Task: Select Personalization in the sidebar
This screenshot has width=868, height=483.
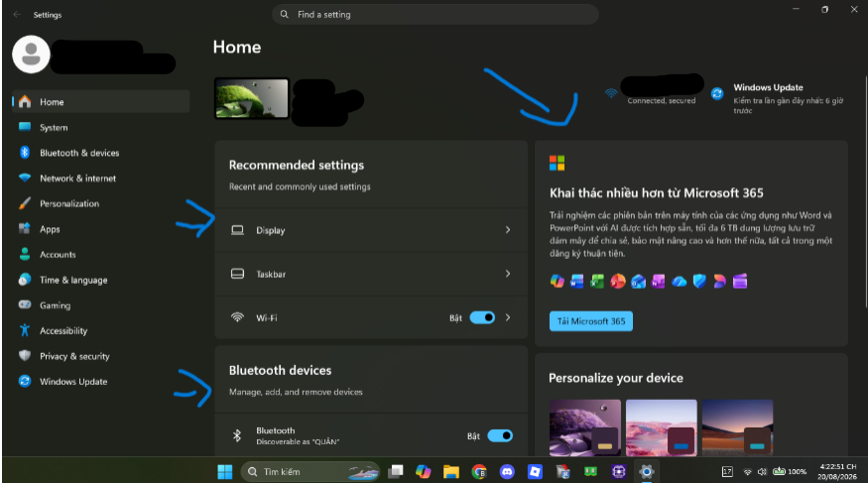Action: click(101, 203)
